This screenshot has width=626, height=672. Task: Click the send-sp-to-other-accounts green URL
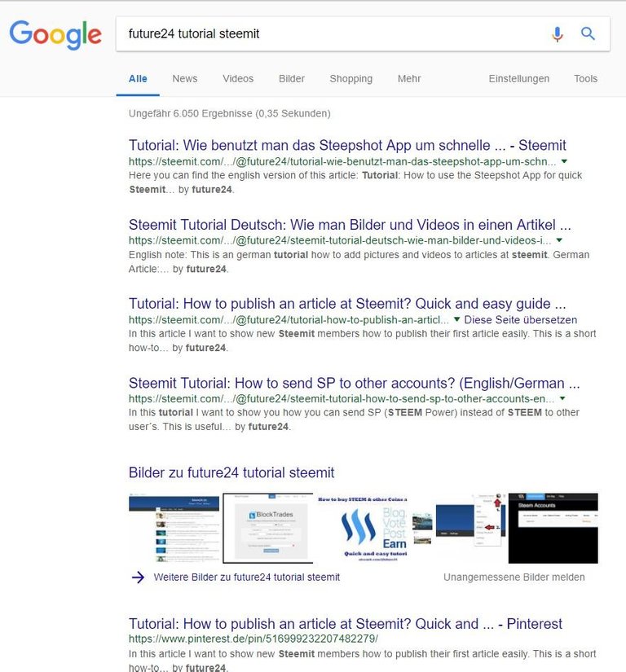(342, 398)
